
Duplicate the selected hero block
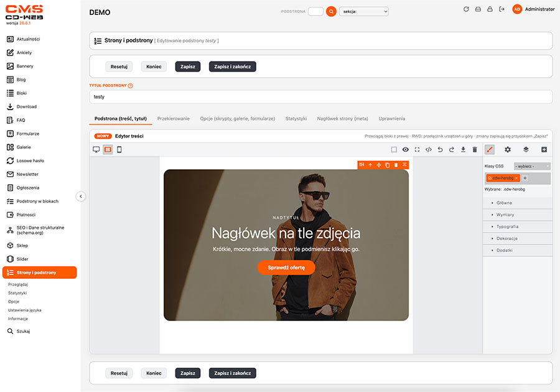[x=387, y=165]
